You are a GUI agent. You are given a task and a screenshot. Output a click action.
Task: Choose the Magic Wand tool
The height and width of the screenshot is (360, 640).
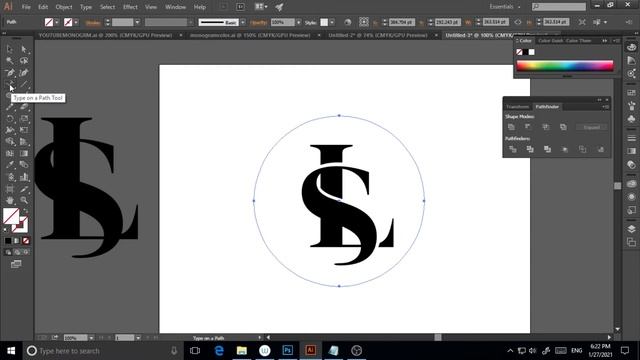coord(9,61)
